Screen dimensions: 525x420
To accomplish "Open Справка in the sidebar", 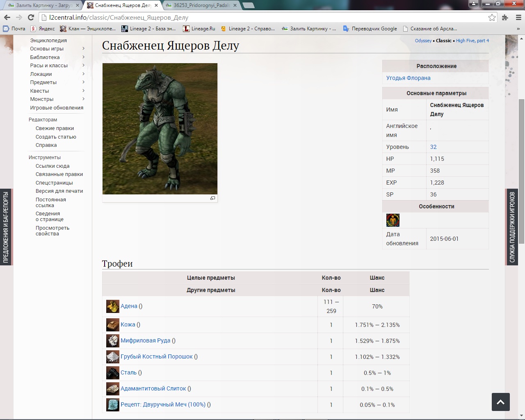I will (46, 145).
